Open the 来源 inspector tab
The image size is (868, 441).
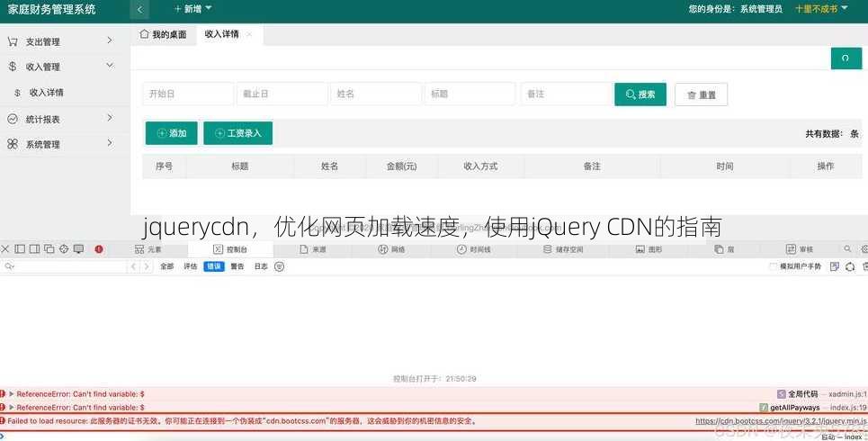313,250
